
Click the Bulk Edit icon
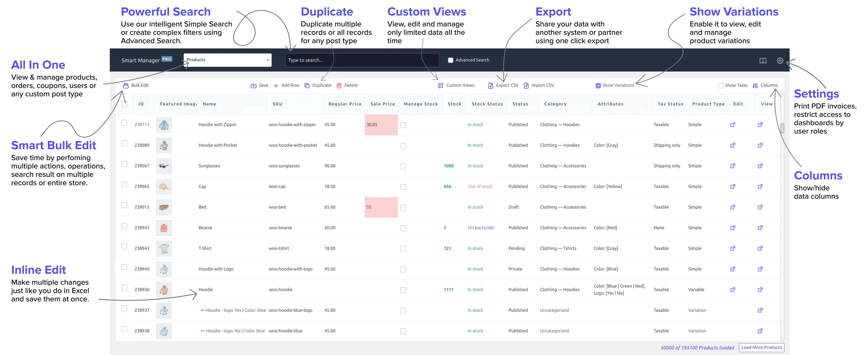[126, 86]
